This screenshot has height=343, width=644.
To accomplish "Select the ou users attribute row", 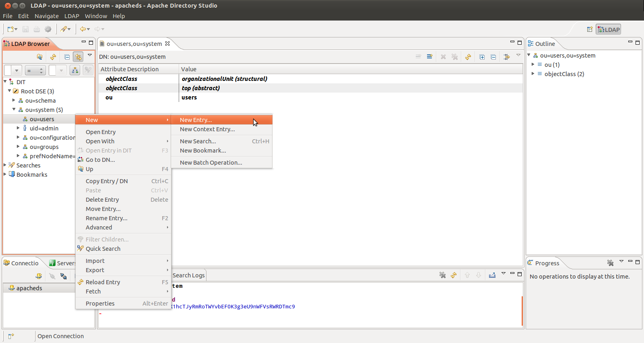I will (310, 97).
